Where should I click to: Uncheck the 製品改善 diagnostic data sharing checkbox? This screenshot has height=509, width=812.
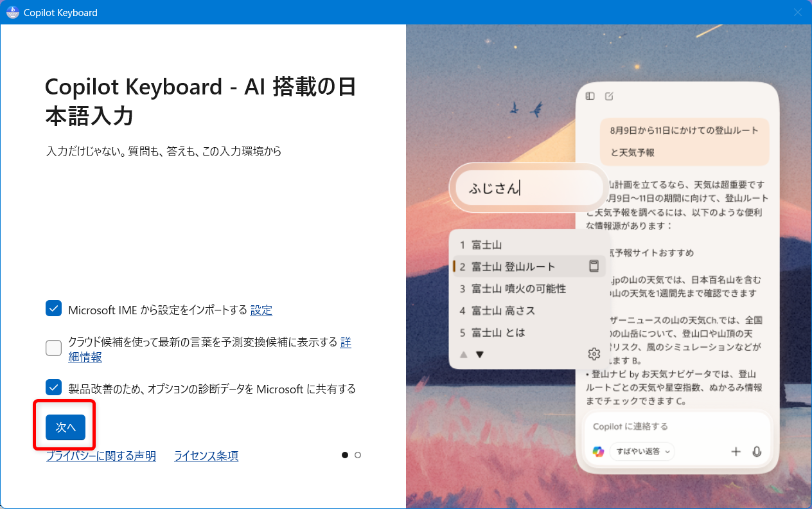[x=54, y=387]
